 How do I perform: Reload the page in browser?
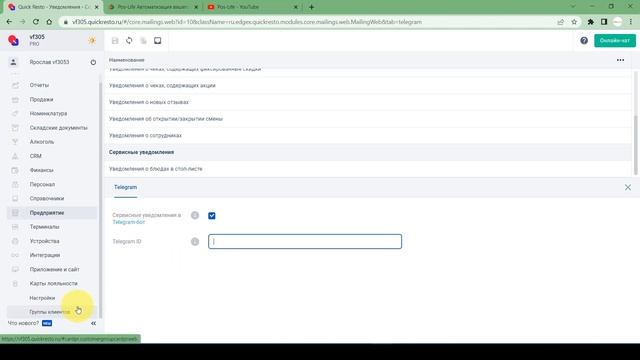pyautogui.click(x=36, y=22)
